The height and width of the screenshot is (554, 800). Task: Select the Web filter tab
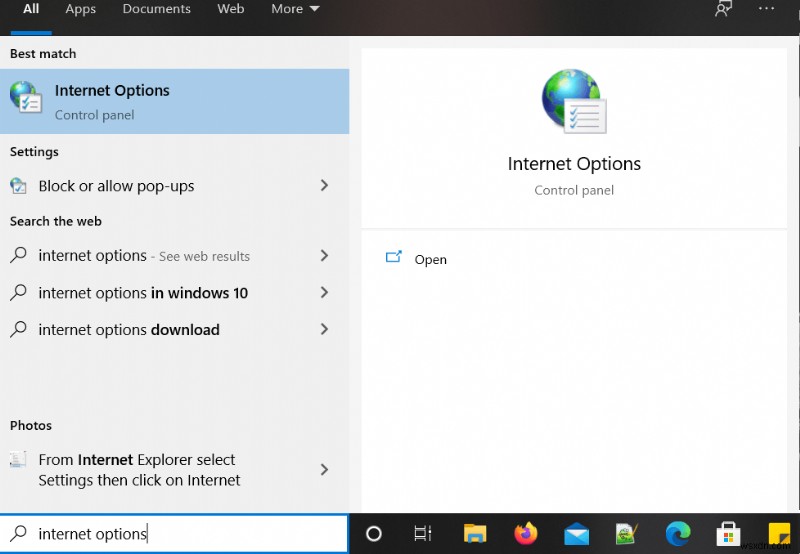tap(231, 9)
